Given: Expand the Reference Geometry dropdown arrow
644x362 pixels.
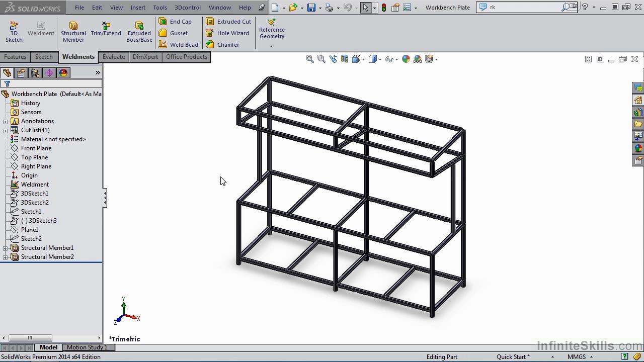Looking at the screenshot, I should point(272,46).
